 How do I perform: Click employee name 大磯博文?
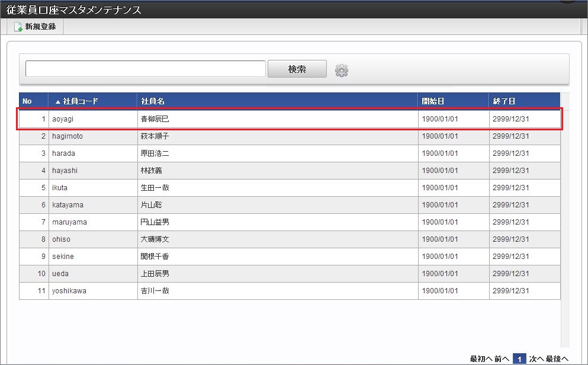155,239
